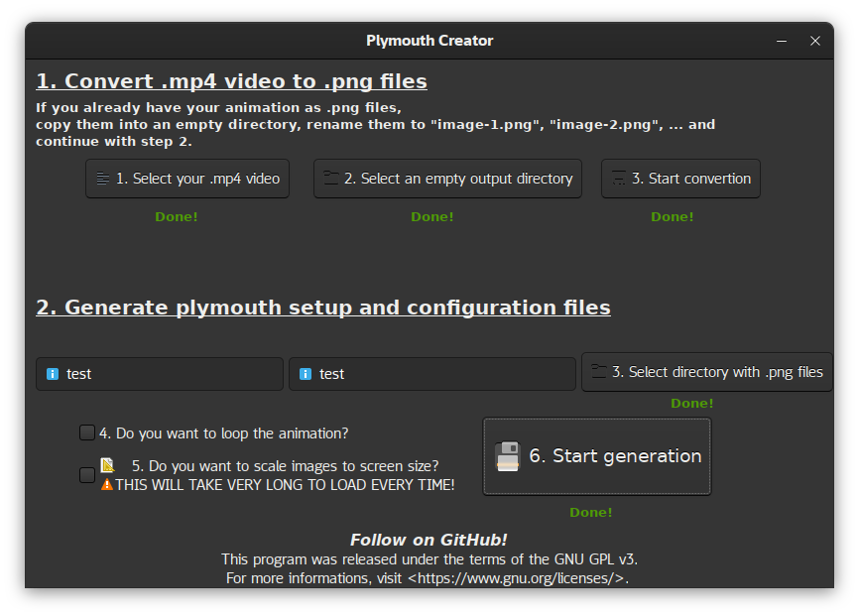
Task: Click the video file icon beside 'Select your .mp4 video'
Action: pyautogui.click(x=103, y=179)
